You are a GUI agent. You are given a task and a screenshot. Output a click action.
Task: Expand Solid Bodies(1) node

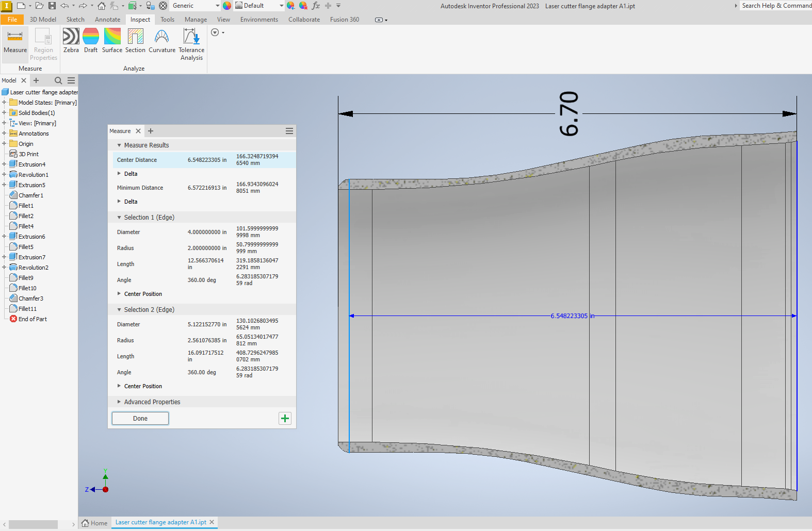(4, 113)
